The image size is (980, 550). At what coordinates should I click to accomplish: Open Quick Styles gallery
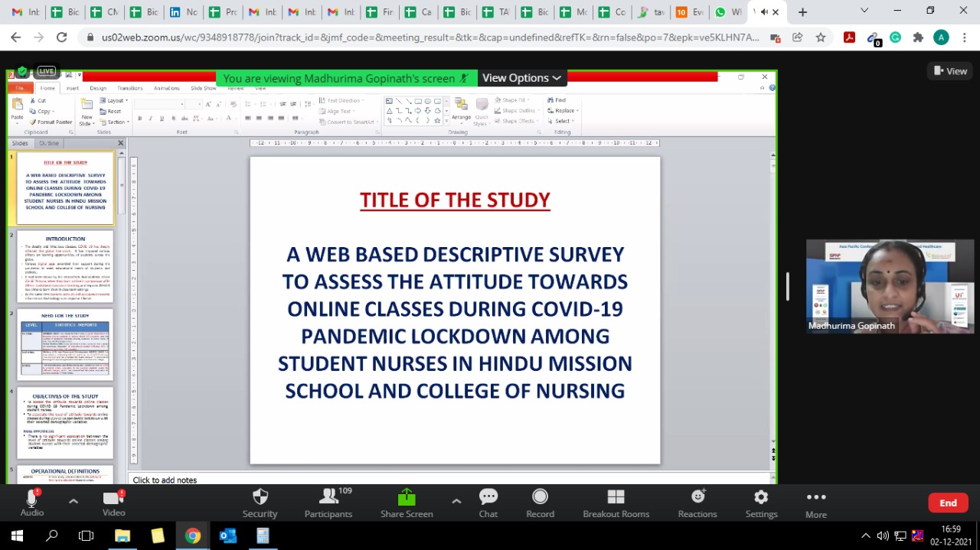point(481,112)
